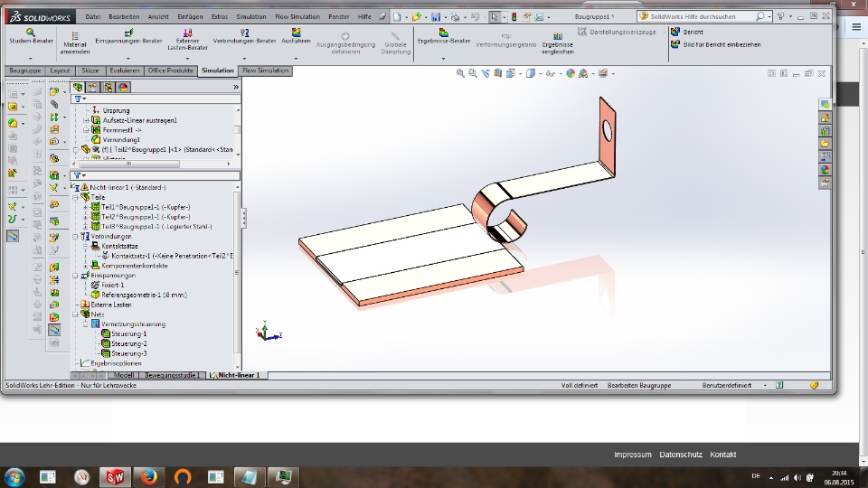
Task: Switch to the Evaluieren tab
Action: pos(125,70)
